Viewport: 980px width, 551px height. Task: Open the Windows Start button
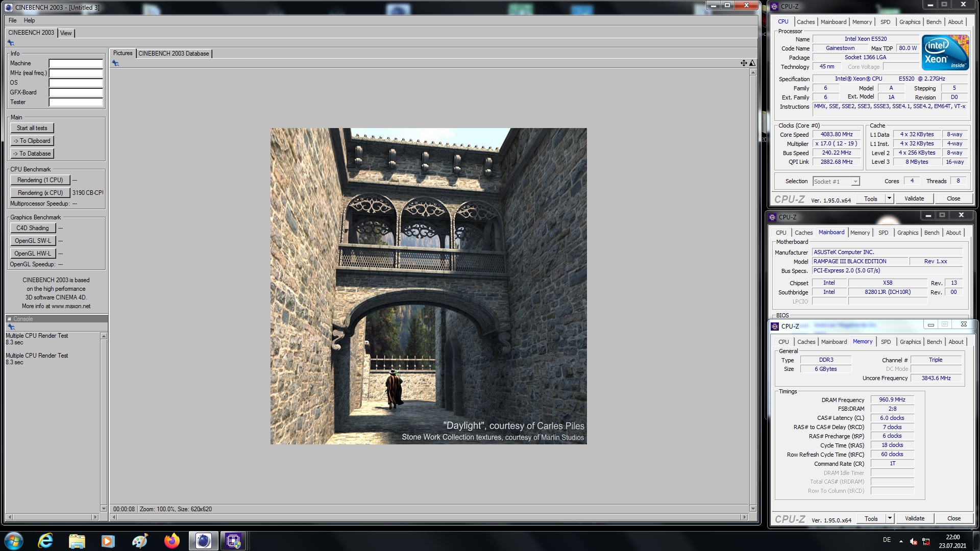[14, 540]
